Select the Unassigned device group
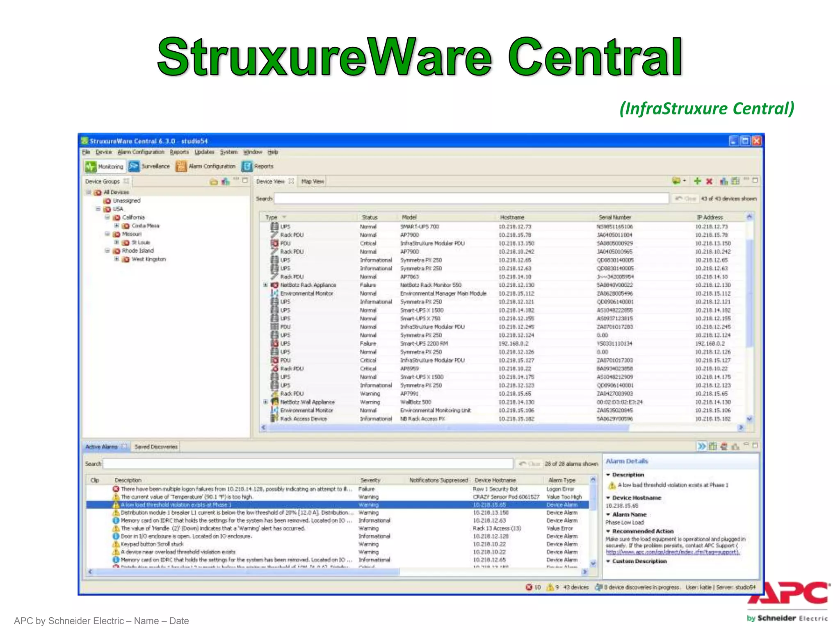The width and height of the screenshot is (840, 630). point(127,201)
